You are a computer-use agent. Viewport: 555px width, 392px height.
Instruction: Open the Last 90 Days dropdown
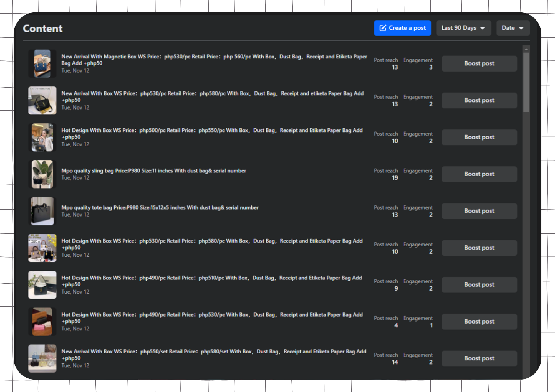[x=463, y=28]
